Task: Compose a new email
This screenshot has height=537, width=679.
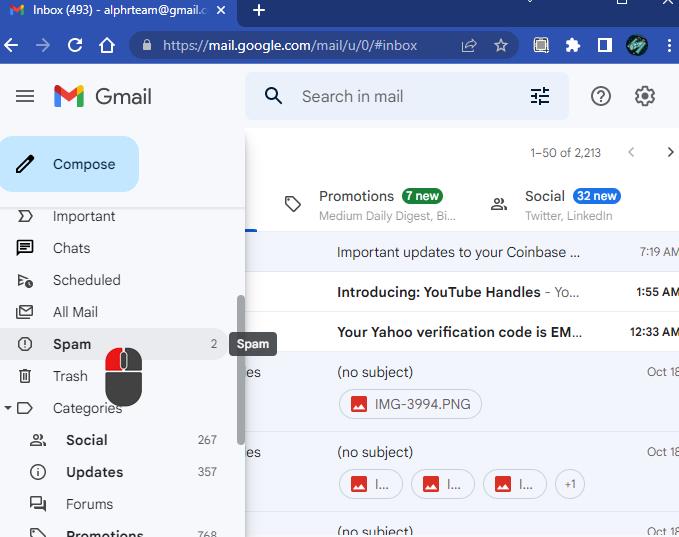Action: coord(69,164)
